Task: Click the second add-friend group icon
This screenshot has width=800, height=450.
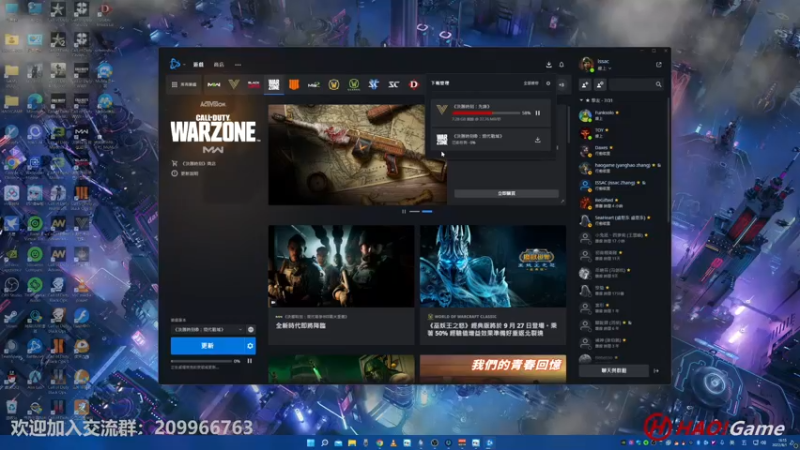Action: click(600, 84)
